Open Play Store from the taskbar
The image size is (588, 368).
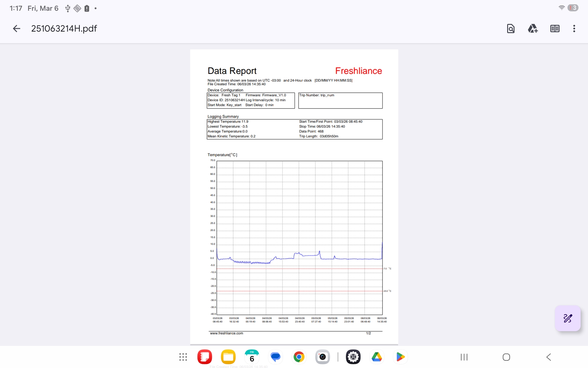click(x=400, y=357)
